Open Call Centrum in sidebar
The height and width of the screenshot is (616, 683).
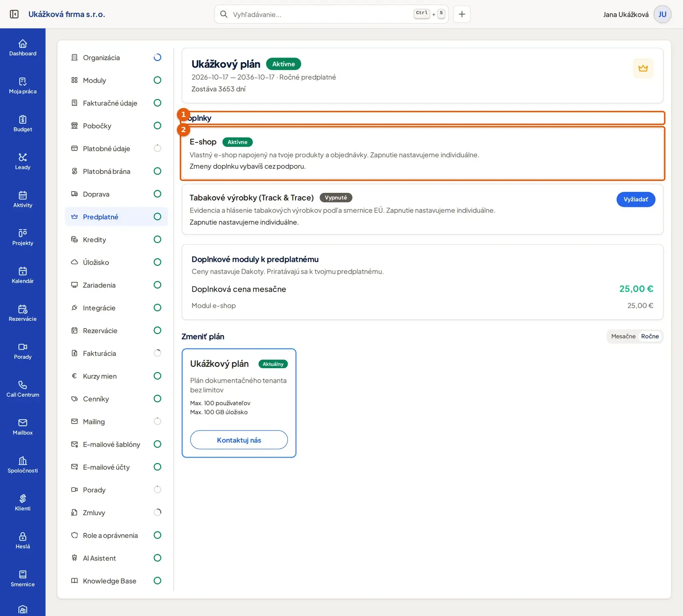tap(23, 389)
